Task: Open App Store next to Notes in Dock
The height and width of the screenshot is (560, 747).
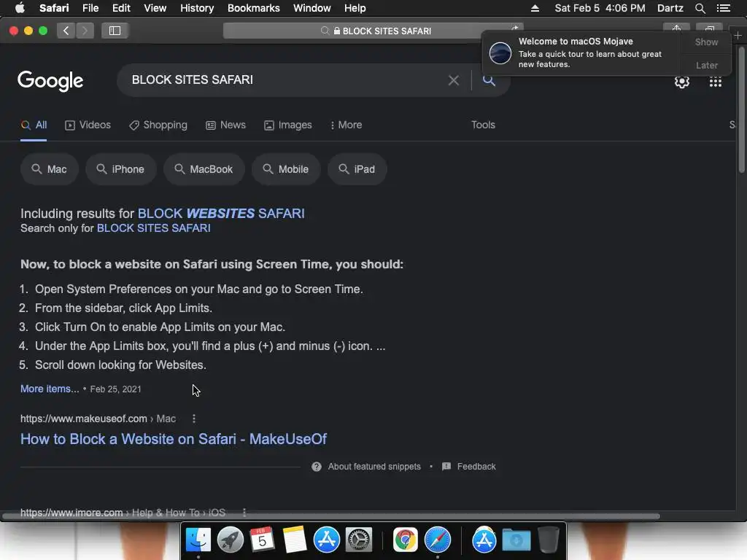Action: [x=326, y=540]
